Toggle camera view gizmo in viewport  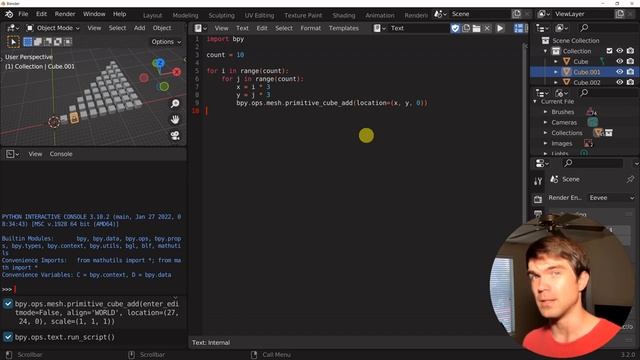[175, 136]
